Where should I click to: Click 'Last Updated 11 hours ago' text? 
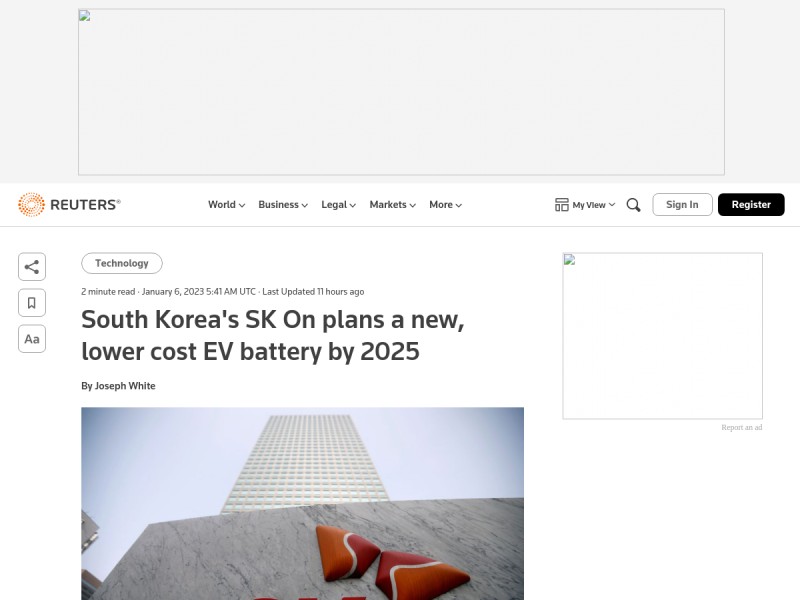(313, 292)
